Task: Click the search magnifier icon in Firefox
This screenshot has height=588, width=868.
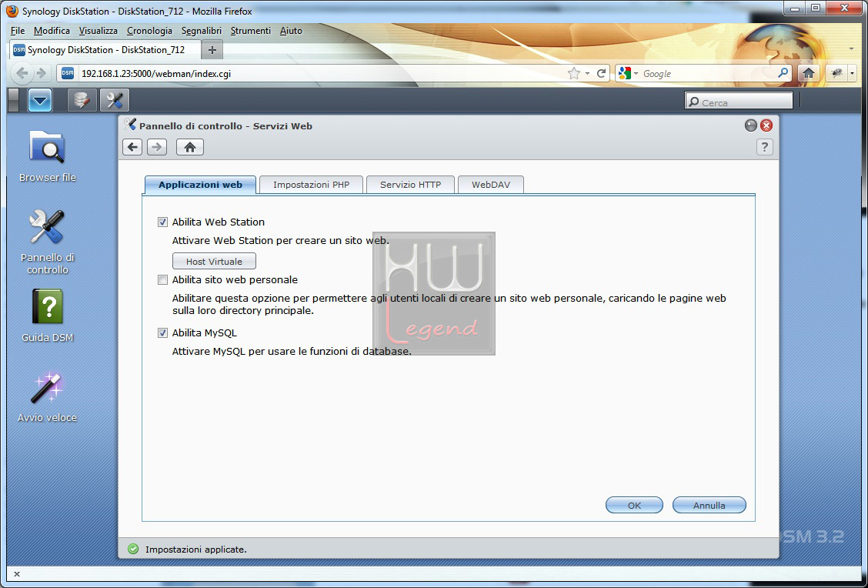Action: (x=783, y=73)
